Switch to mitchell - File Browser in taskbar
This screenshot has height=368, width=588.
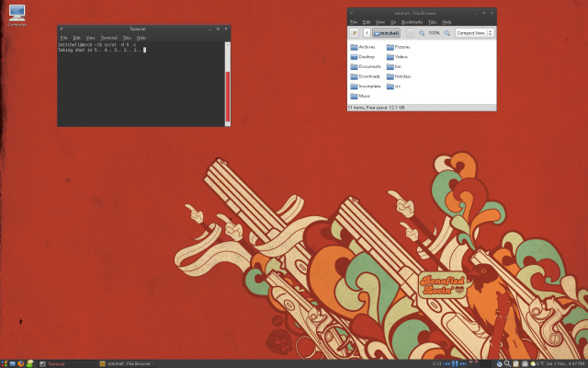(127, 364)
